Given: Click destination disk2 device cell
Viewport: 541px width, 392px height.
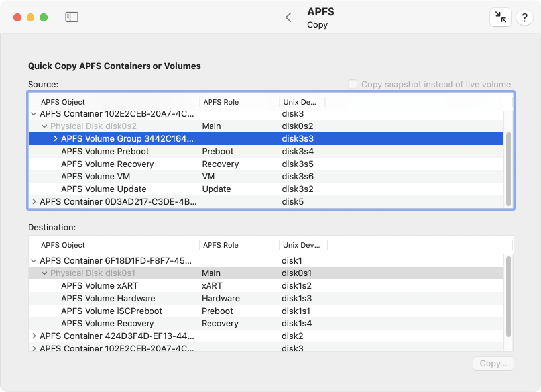Looking at the screenshot, I should 292,336.
